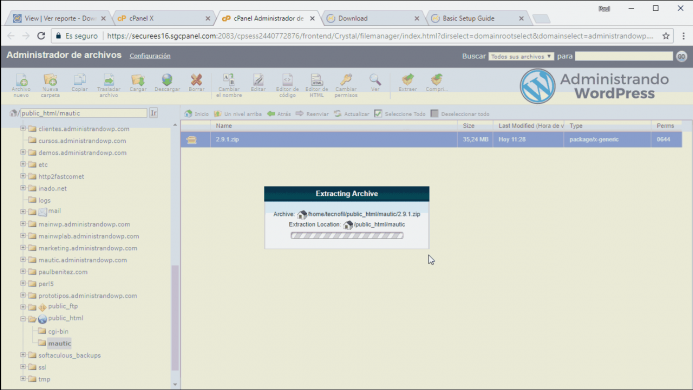Sort by the Last Modified column header
Screen dimensions: 693x390
(x=529, y=126)
